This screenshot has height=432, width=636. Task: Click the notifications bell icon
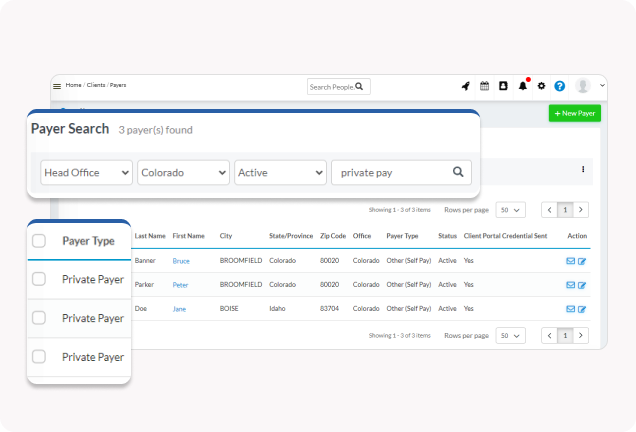pos(522,87)
